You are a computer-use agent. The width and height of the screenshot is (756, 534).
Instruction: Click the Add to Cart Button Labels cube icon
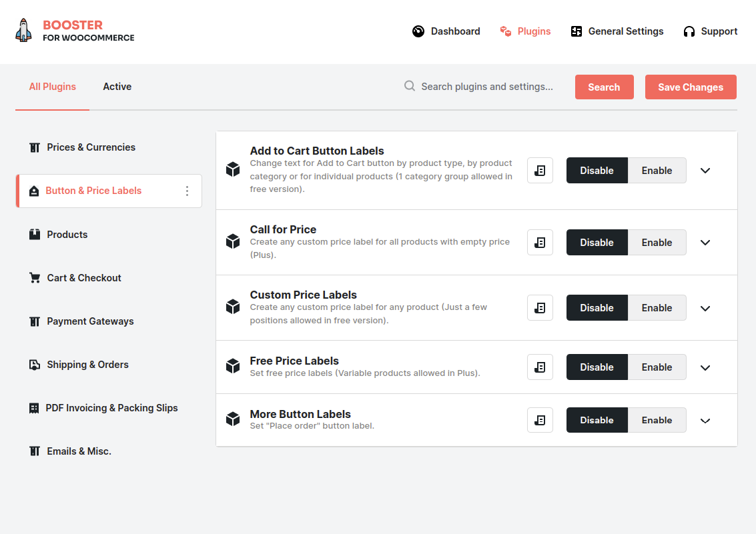coord(233,169)
